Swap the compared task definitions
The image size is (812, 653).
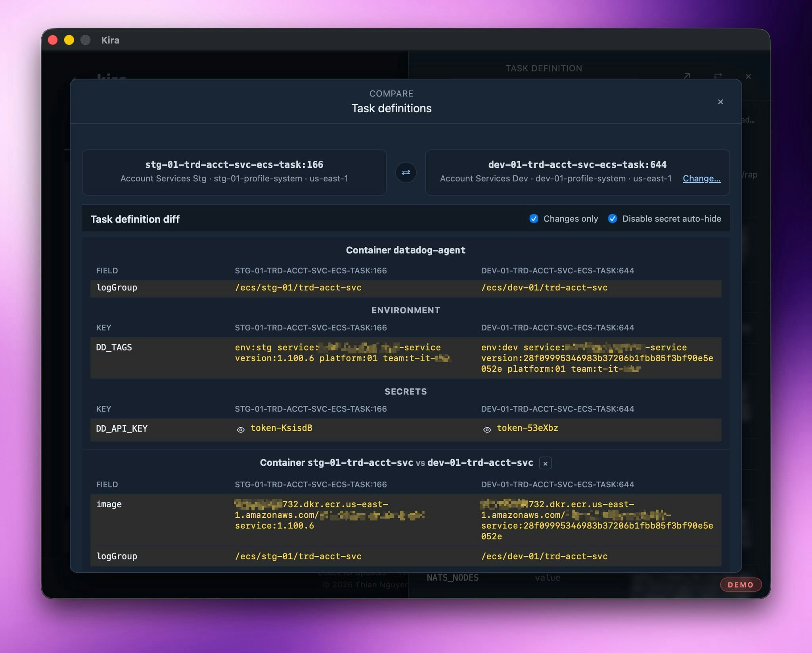click(x=406, y=173)
